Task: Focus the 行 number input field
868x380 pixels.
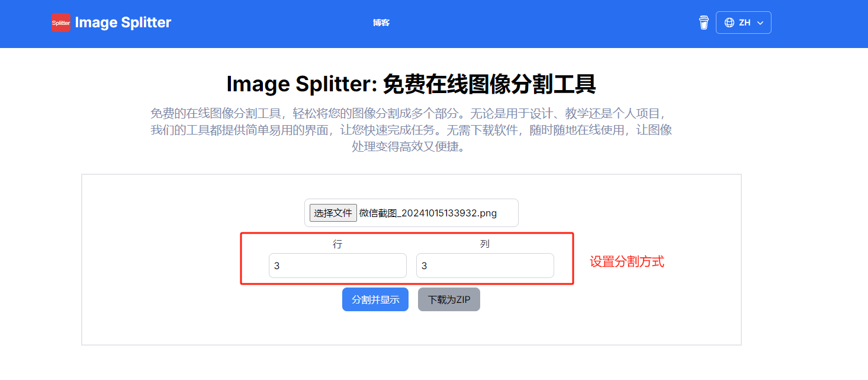Action: point(337,266)
